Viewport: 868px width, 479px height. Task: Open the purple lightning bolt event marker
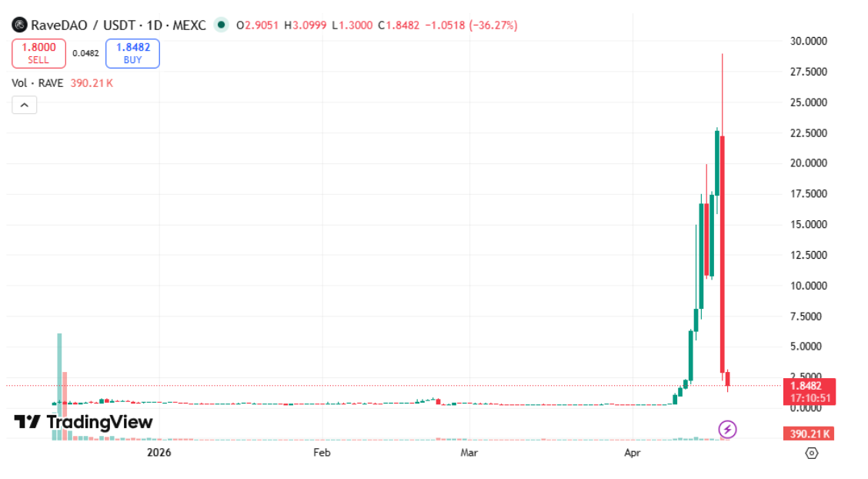(x=727, y=429)
